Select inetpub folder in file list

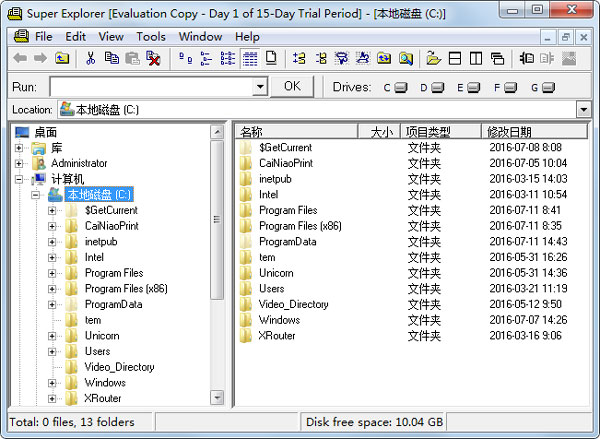(275, 179)
